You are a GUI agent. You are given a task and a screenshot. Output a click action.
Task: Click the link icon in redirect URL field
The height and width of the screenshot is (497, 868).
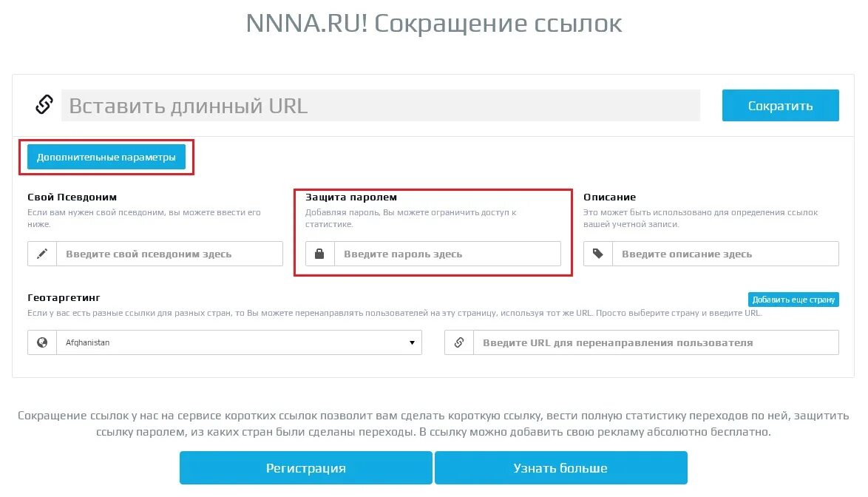click(459, 342)
